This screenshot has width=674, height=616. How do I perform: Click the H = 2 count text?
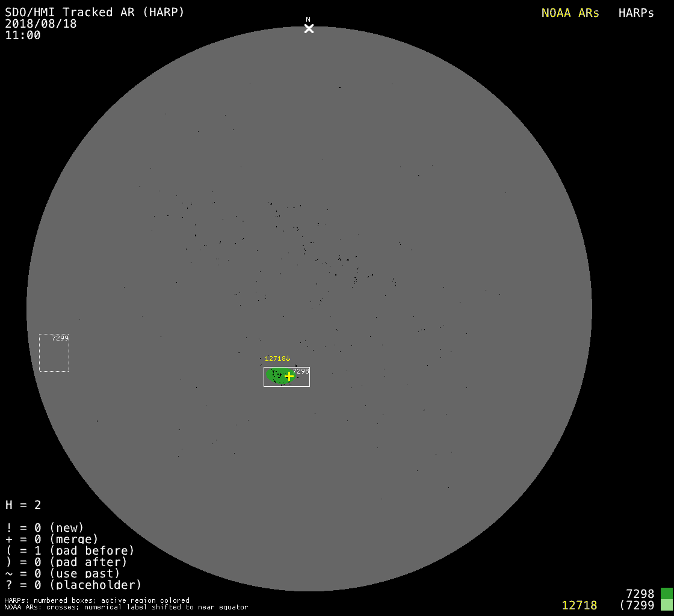coord(23,505)
